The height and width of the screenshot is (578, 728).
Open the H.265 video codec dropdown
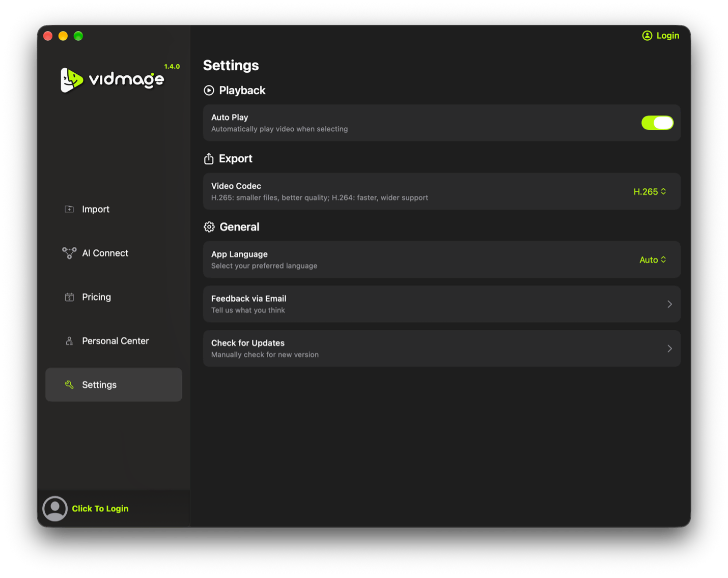pyautogui.click(x=650, y=192)
